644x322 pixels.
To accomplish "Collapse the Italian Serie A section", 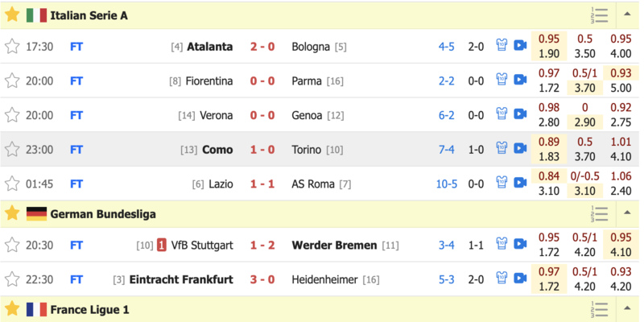I will coord(627,14).
